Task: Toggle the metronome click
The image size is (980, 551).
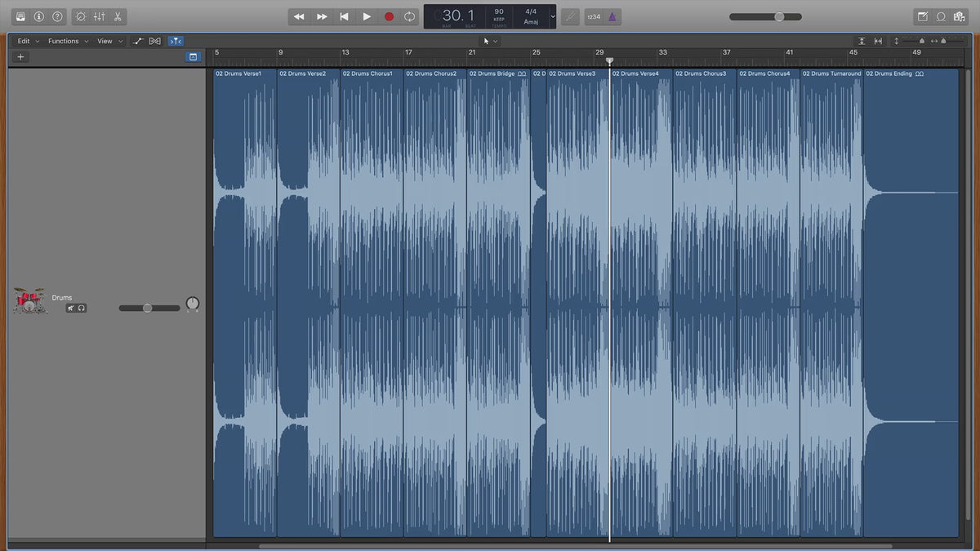Action: [612, 16]
